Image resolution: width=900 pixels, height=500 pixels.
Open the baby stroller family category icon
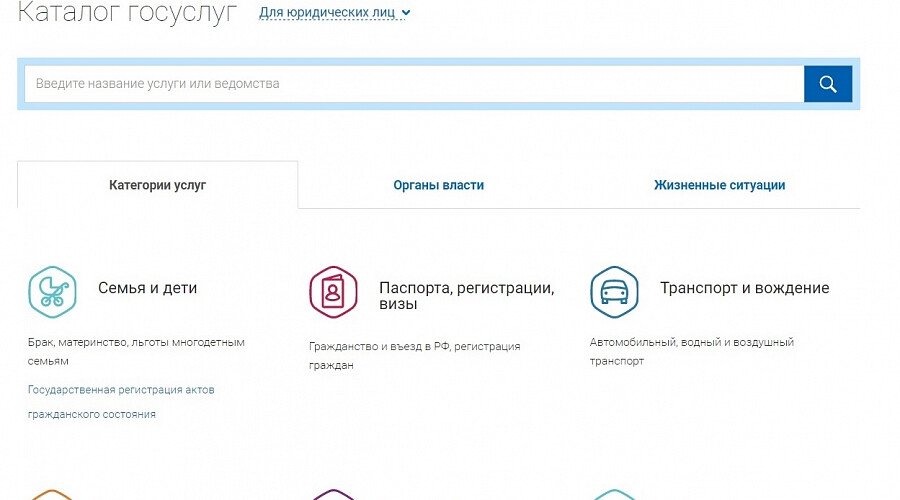52,292
